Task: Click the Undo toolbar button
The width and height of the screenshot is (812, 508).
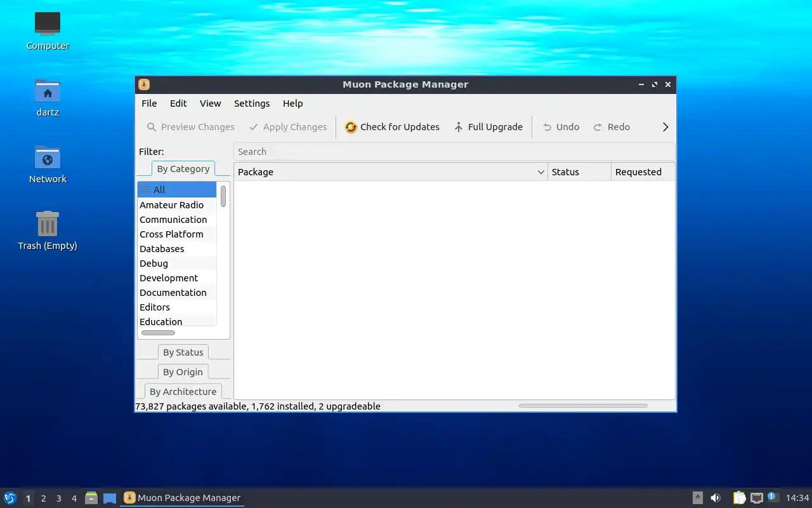Action: tap(561, 127)
